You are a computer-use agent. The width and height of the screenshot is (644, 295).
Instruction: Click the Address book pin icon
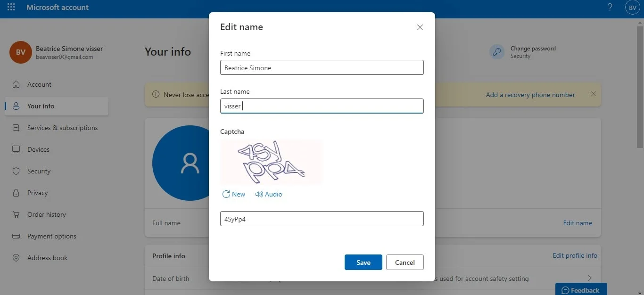point(16,258)
